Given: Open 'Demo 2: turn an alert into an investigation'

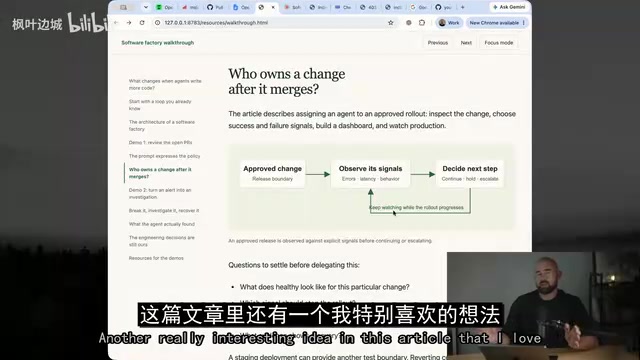Looking at the screenshot, I should pos(160,193).
